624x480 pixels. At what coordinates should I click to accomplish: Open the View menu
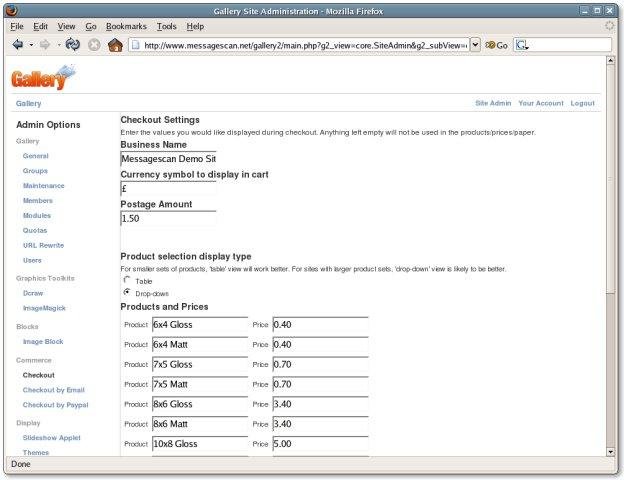[x=66, y=26]
